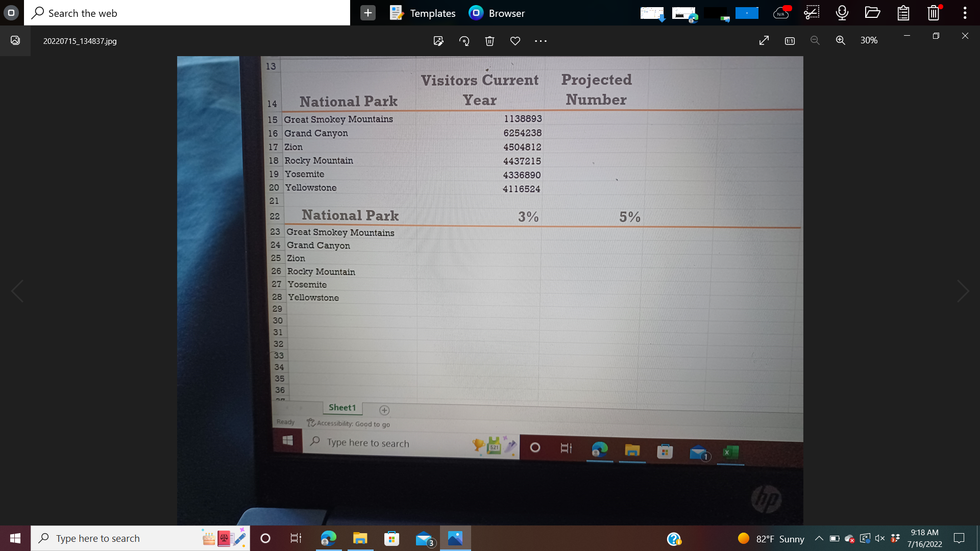This screenshot has width=980, height=551.
Task: Open the See more options menu
Action: [x=541, y=41]
